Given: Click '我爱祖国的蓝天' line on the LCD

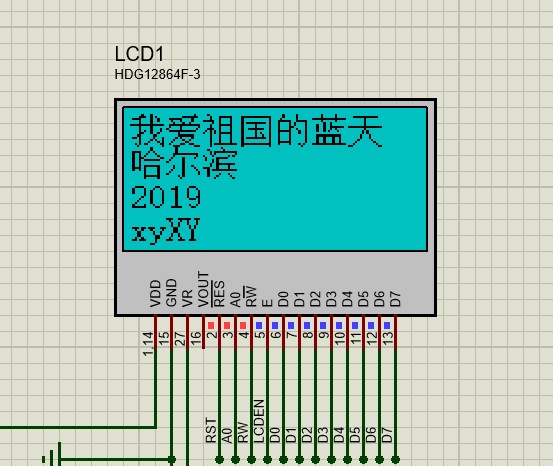Looking at the screenshot, I should click(256, 130).
